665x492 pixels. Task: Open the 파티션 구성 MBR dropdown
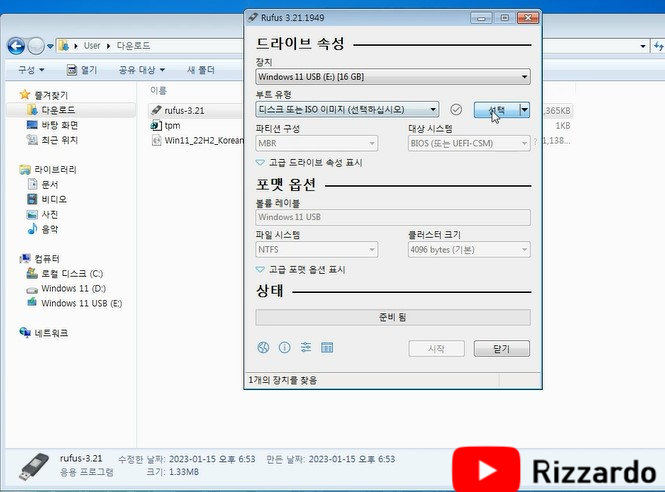pyautogui.click(x=316, y=143)
